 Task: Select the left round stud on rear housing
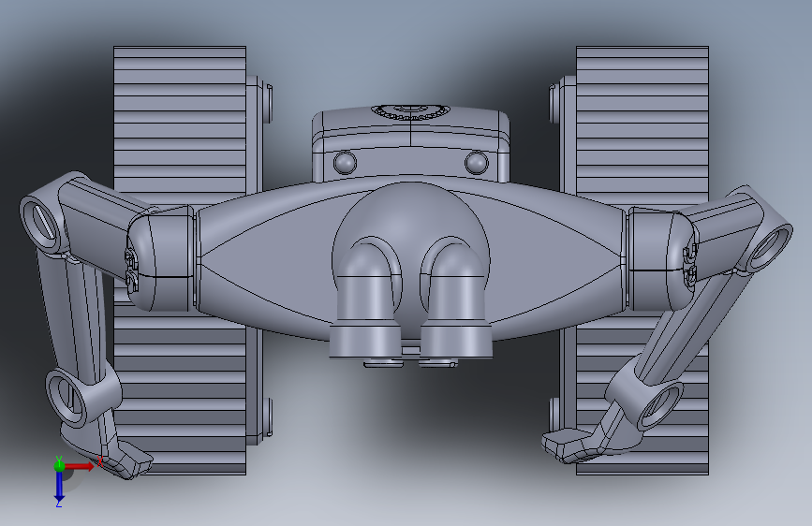(x=345, y=162)
